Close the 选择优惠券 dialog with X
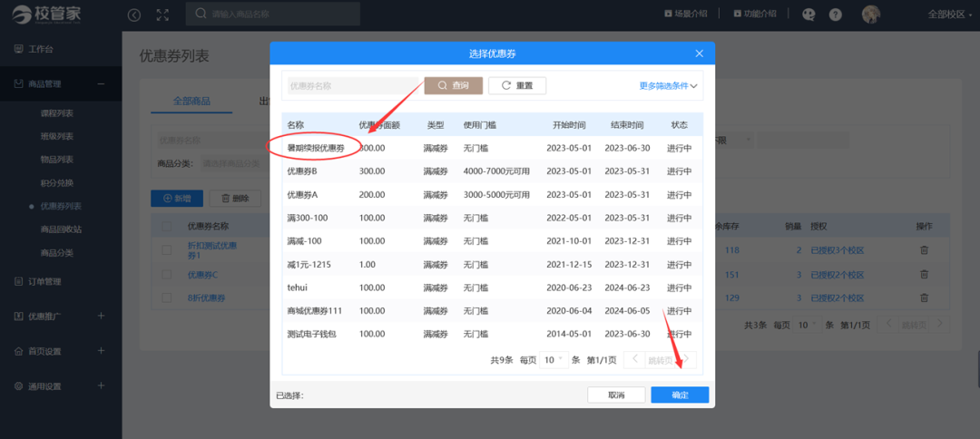Image resolution: width=980 pixels, height=439 pixels. click(x=699, y=54)
